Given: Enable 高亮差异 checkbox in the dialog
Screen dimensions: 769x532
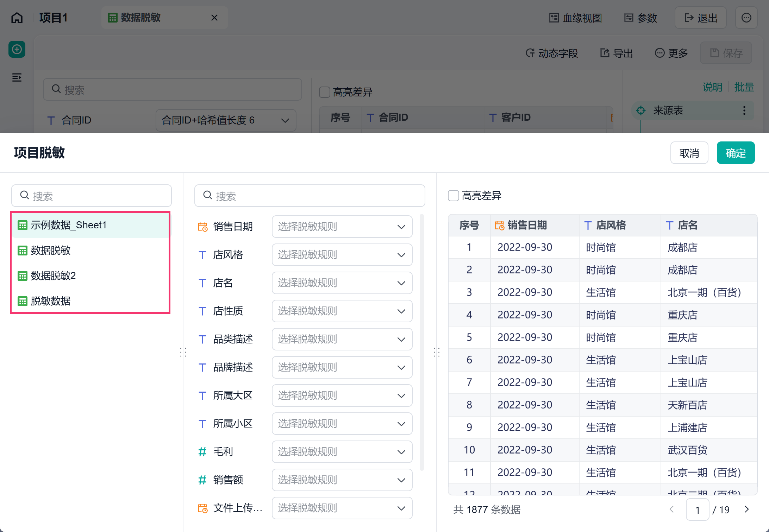Looking at the screenshot, I should (454, 196).
